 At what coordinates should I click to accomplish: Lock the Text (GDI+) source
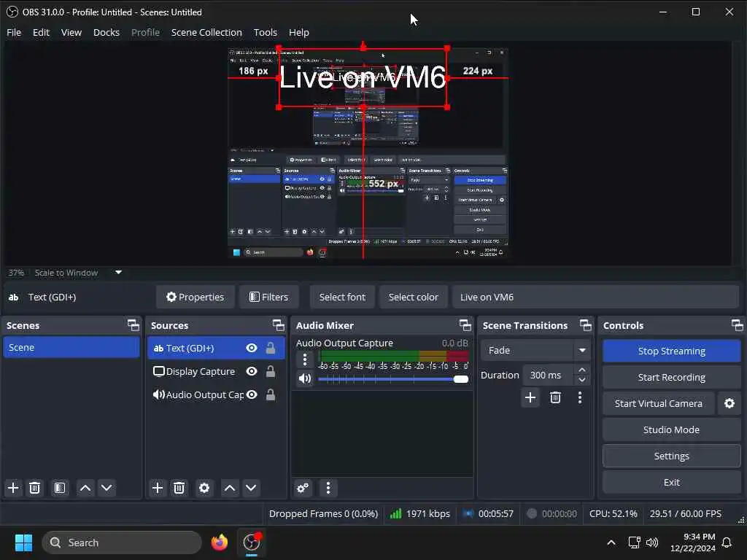point(271,348)
